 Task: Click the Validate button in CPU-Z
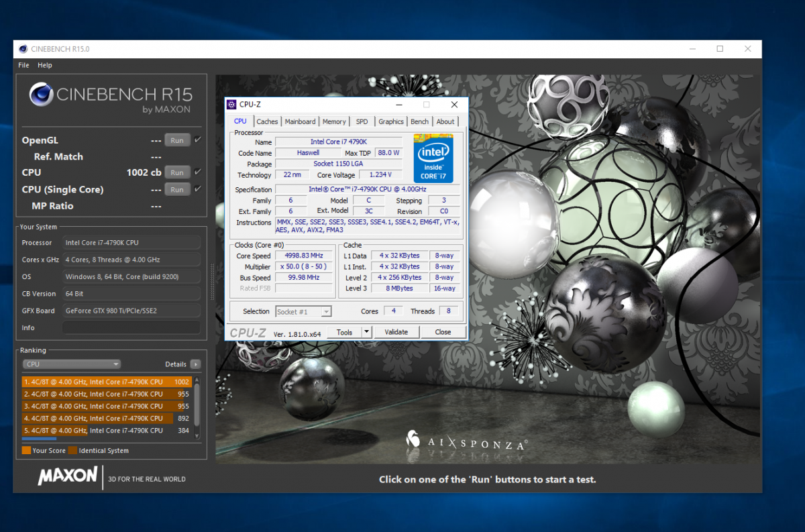[x=396, y=332]
